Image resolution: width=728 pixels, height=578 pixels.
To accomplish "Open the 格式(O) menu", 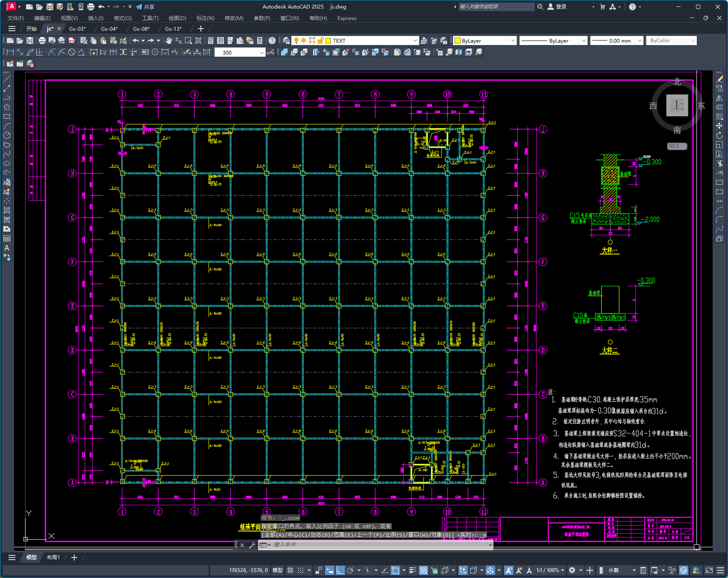I will [122, 18].
